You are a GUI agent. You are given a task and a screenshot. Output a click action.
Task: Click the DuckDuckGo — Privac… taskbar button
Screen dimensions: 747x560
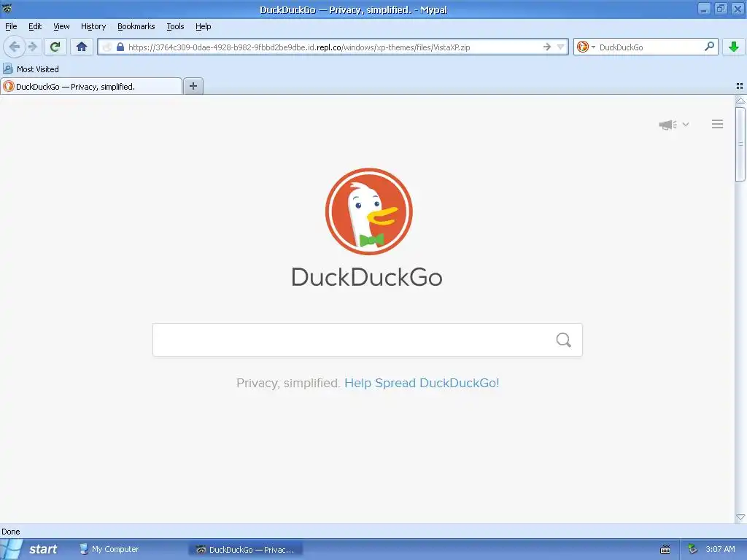tap(246, 549)
